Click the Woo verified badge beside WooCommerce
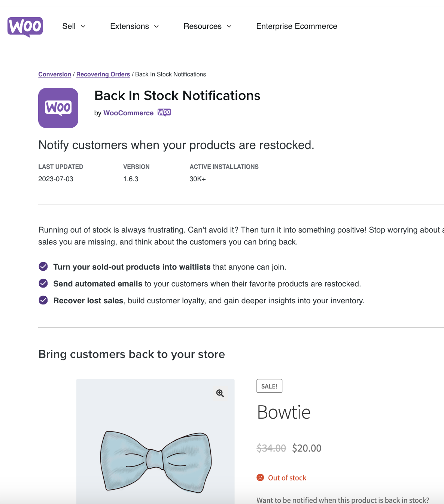 click(x=164, y=112)
